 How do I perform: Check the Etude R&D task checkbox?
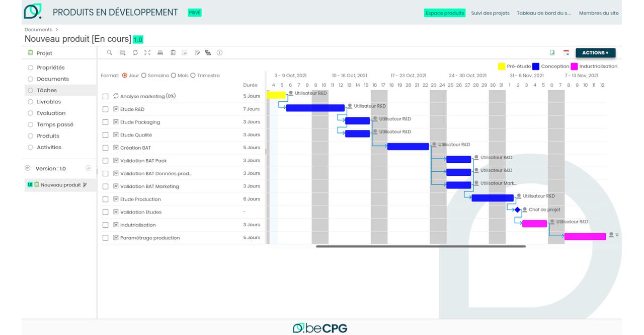click(x=106, y=109)
